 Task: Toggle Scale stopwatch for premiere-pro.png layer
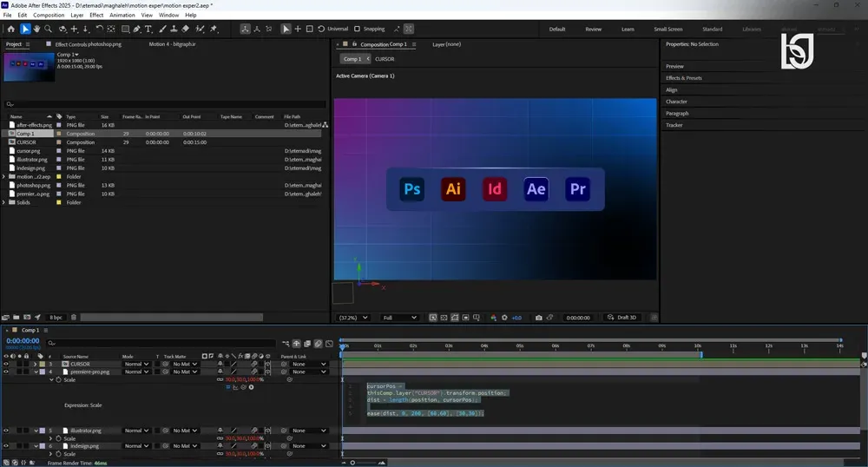click(59, 379)
